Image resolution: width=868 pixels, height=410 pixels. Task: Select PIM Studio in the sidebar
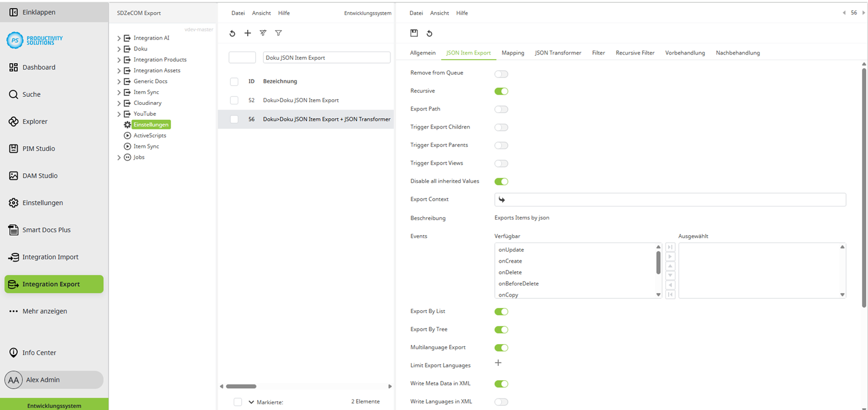click(38, 149)
